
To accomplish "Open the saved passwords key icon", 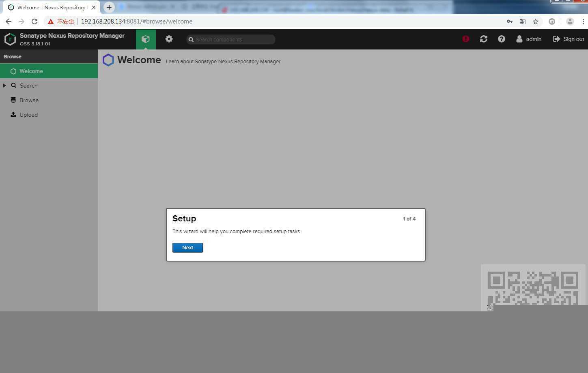I will click(510, 21).
